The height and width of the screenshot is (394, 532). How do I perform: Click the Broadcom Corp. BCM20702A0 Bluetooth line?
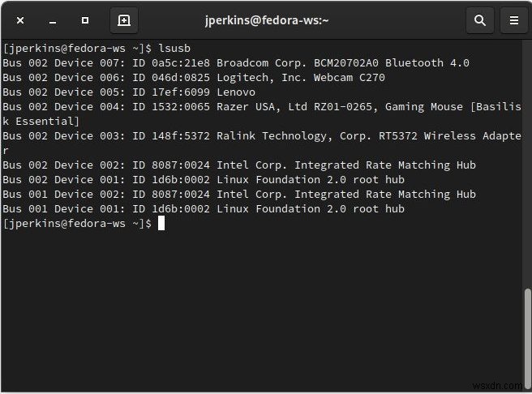pos(236,62)
